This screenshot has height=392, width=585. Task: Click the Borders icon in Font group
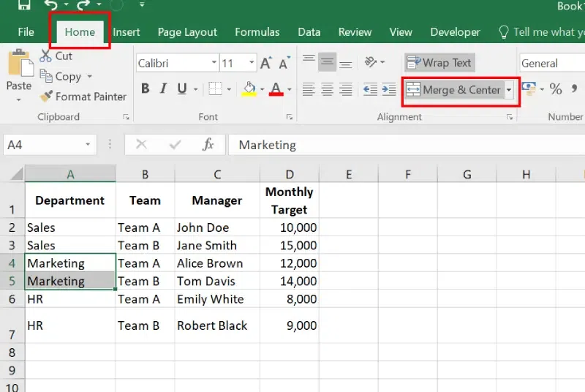click(x=215, y=89)
